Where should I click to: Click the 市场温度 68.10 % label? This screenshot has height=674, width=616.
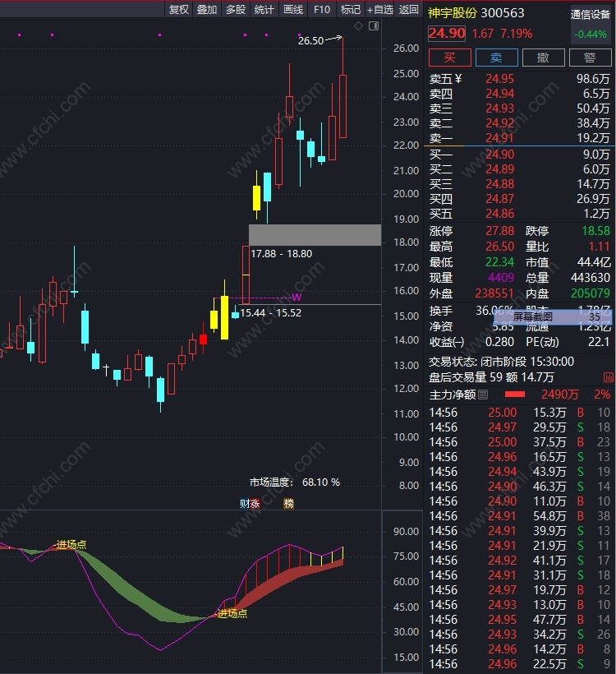point(295,482)
